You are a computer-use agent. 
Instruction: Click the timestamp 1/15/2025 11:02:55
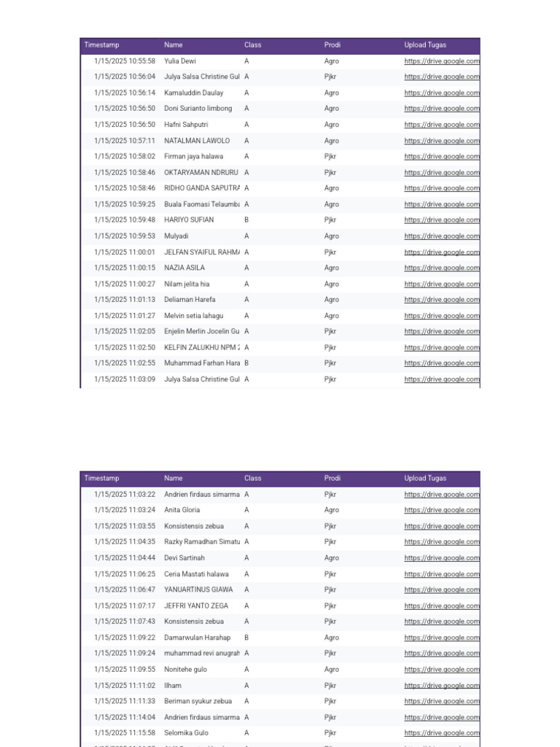coord(124,363)
